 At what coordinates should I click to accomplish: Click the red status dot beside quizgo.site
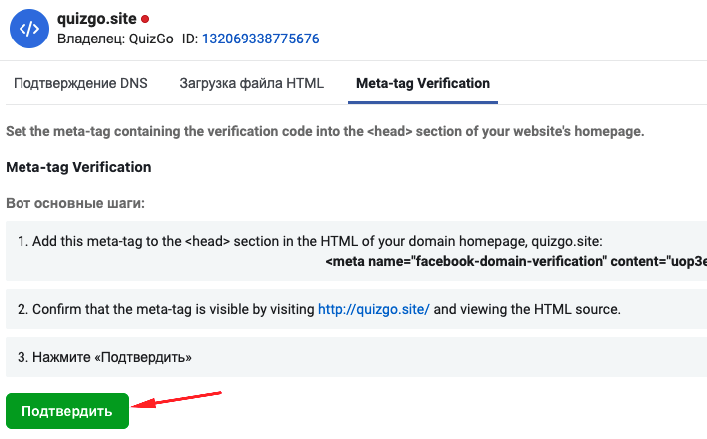click(145, 19)
